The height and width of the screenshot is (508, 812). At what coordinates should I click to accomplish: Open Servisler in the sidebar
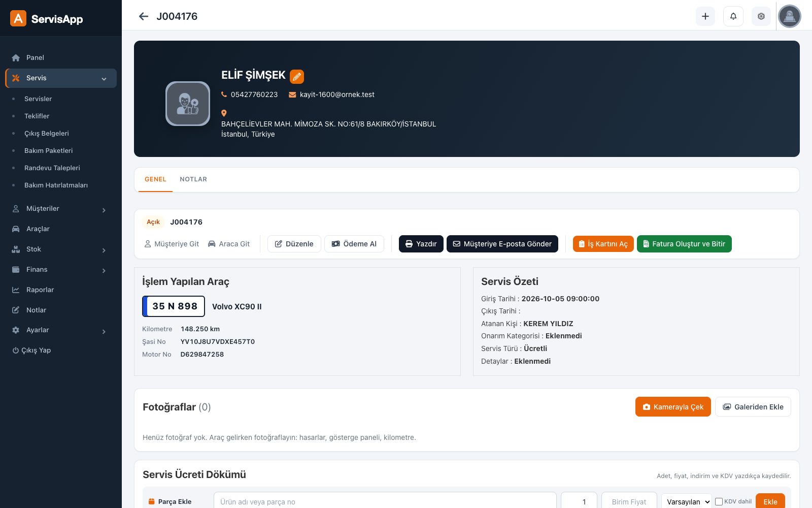click(38, 99)
